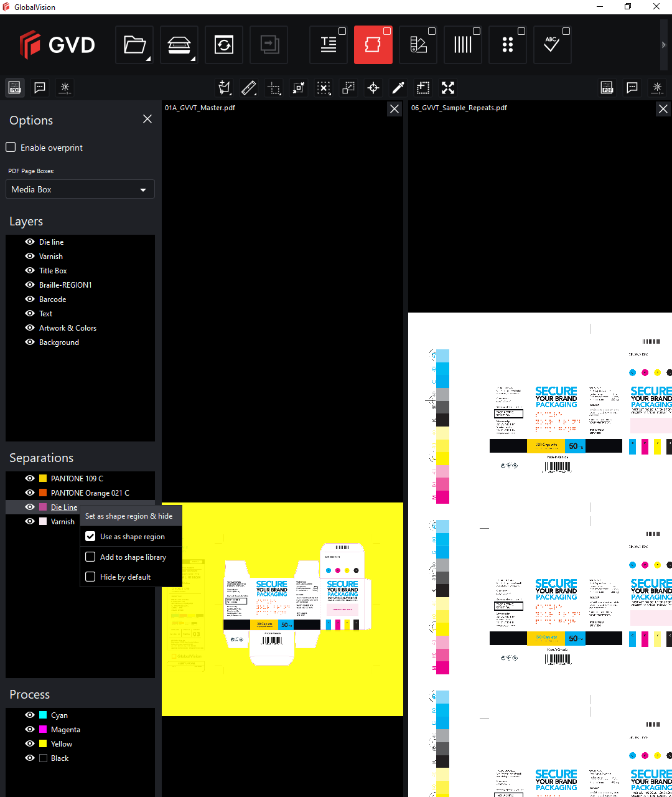Viewport: 672px width, 797px height.
Task: Enable overprint checkbox
Action: (x=11, y=148)
